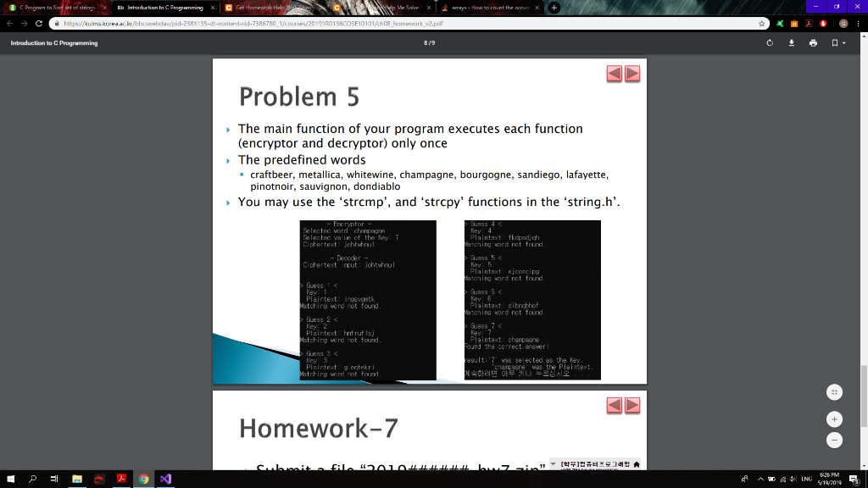Open Chrome's three-dot menu

coord(859,24)
